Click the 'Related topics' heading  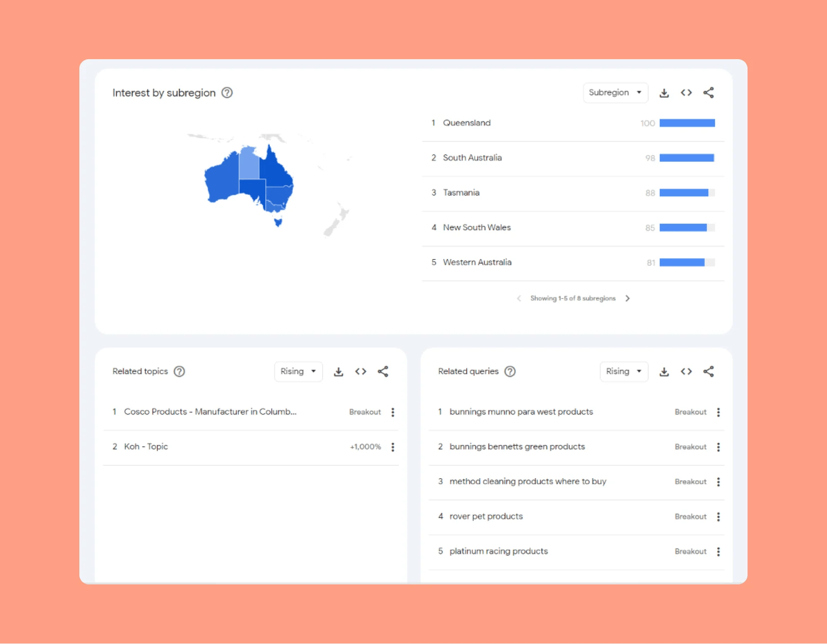[140, 372]
